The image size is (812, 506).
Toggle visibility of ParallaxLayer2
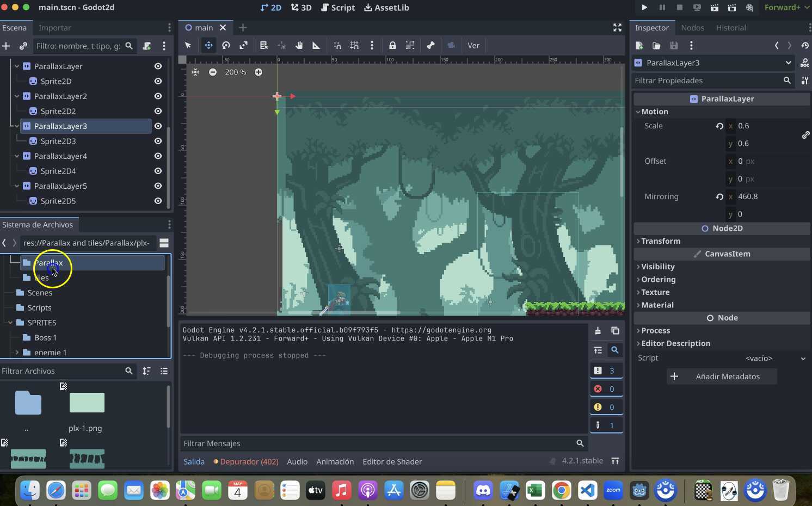tap(157, 96)
